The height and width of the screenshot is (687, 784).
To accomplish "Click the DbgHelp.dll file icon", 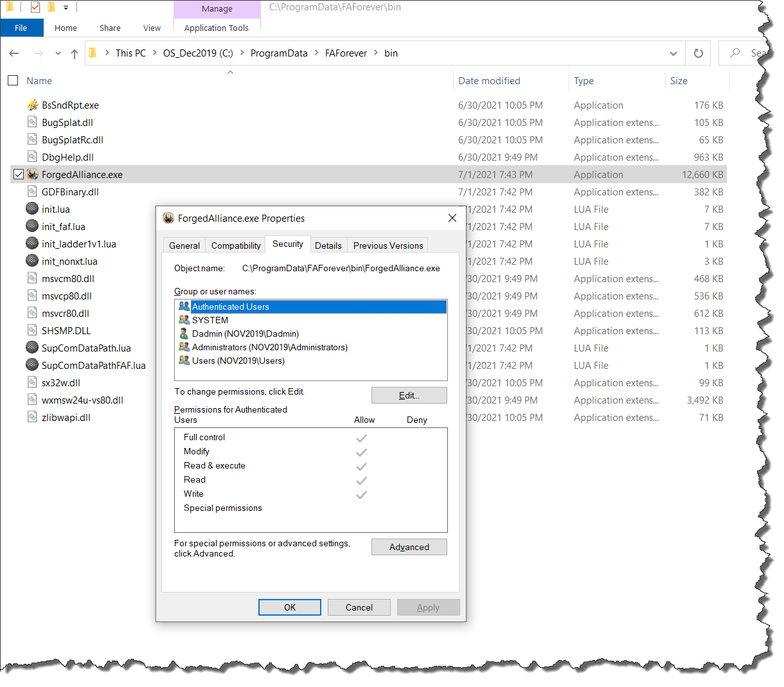I will click(33, 157).
